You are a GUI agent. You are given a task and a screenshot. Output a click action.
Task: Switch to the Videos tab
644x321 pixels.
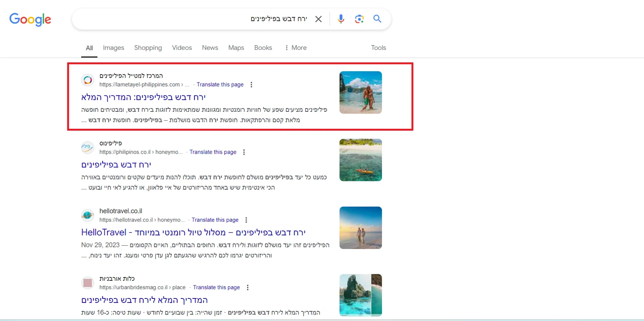(182, 47)
